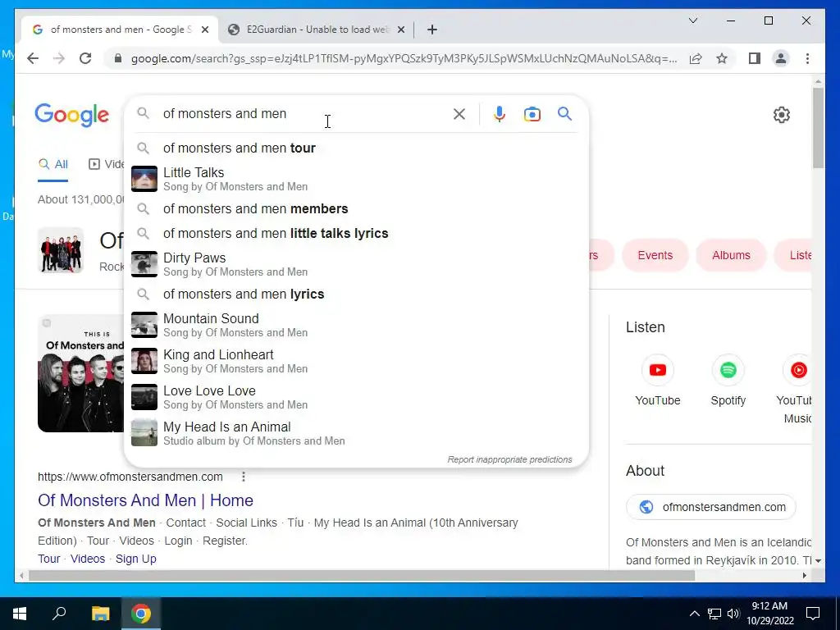
Task: Switch to the E2Guardian tab
Action: [316, 30]
